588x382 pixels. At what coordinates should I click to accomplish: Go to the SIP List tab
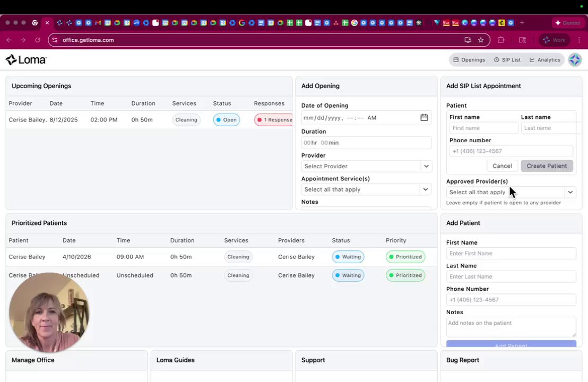507,60
